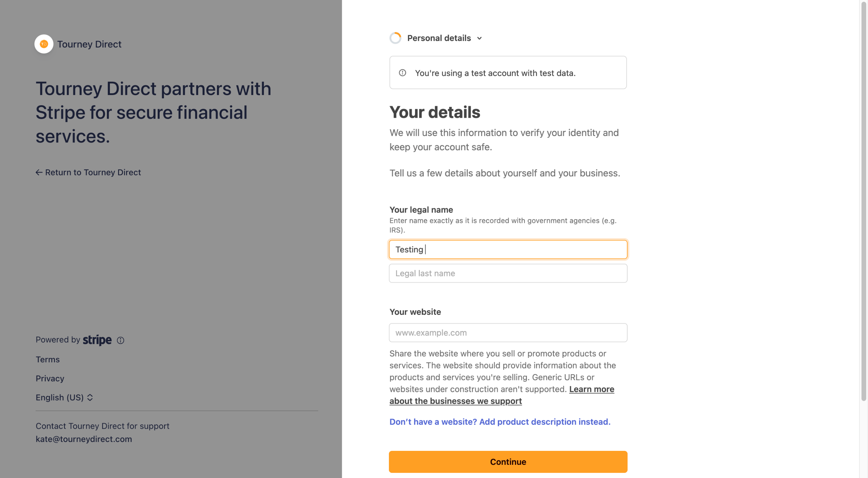Click the info icon beside Stripe
Screen dimensions: 868x478
click(x=120, y=340)
